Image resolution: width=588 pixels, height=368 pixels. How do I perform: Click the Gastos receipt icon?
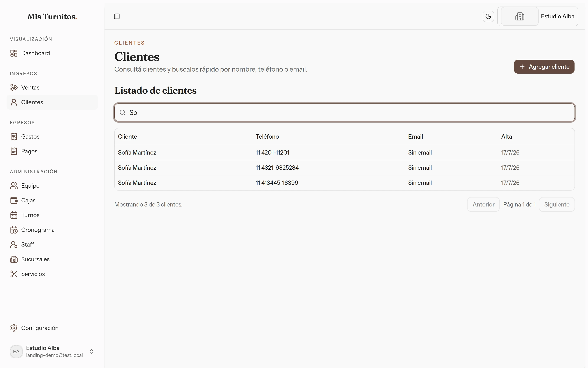(14, 137)
